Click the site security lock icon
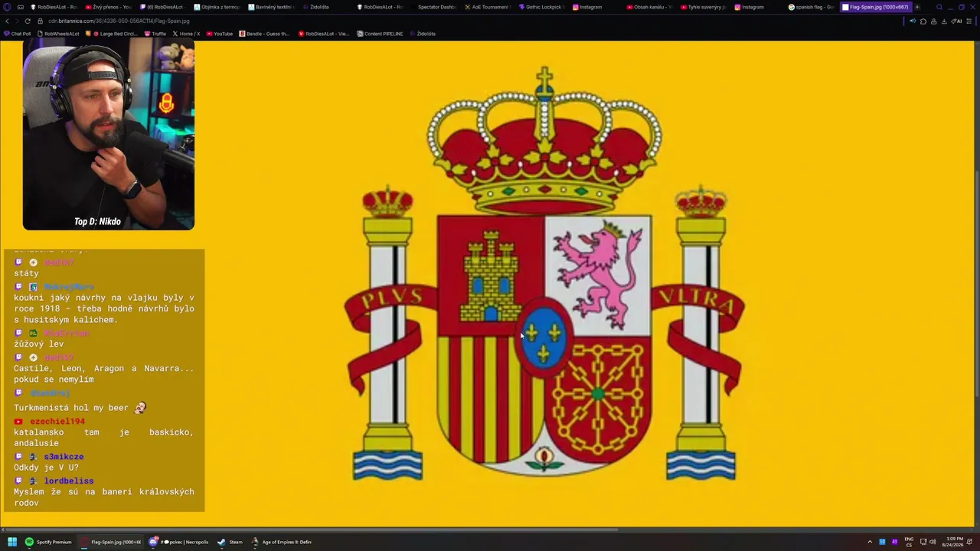Screen dimensions: 980x551 click(x=41, y=21)
